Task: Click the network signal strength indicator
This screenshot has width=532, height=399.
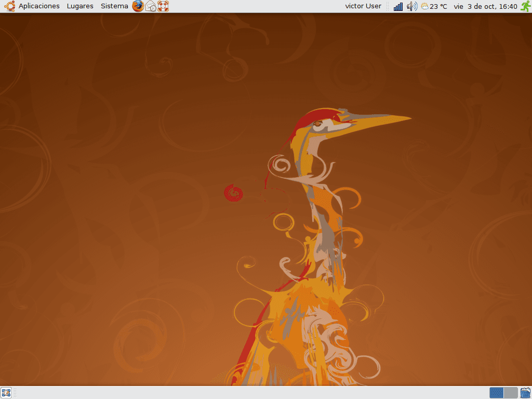Action: [398, 6]
